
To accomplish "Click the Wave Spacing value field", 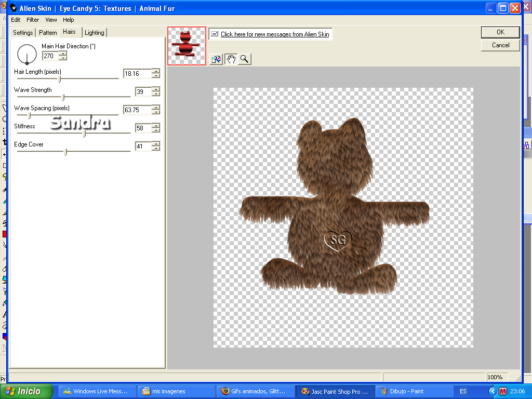I will (137, 110).
